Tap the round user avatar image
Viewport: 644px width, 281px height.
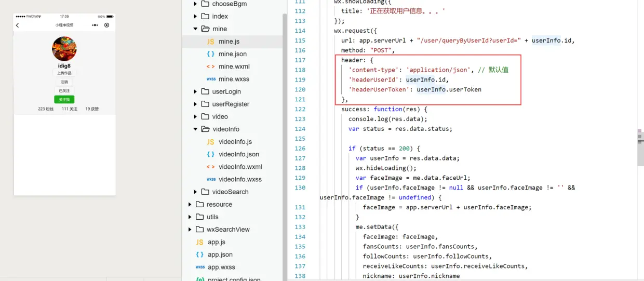pos(64,49)
